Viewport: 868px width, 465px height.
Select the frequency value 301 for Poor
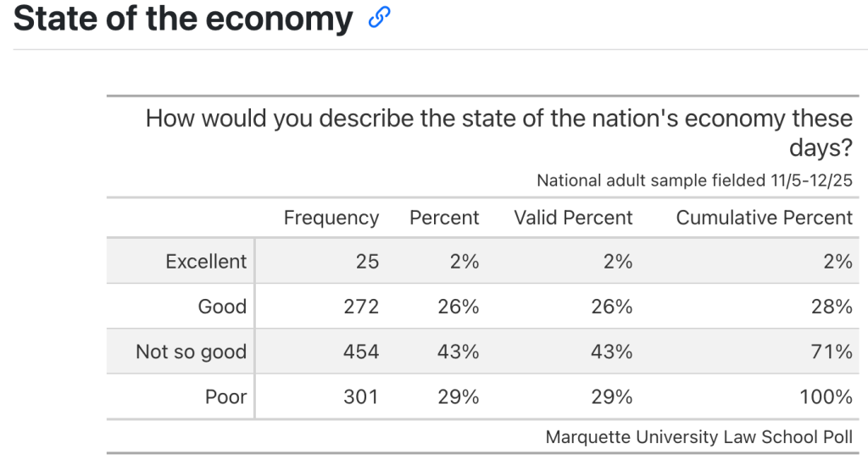pyautogui.click(x=361, y=396)
